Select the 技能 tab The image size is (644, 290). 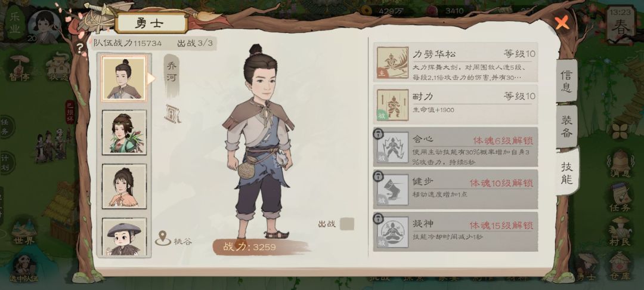click(567, 172)
